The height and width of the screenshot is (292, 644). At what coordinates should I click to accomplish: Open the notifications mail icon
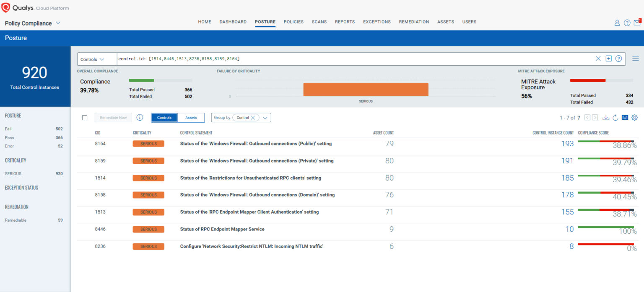(x=637, y=23)
